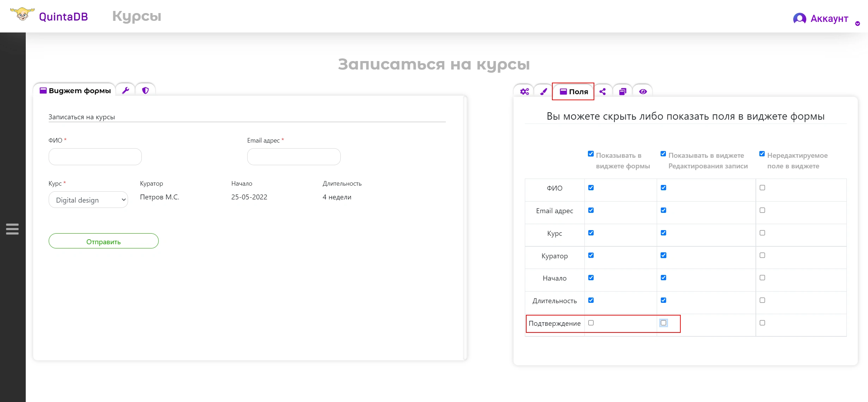Check ФИО non-editable field checkbox
This screenshot has height=402, width=868.
tap(763, 188)
